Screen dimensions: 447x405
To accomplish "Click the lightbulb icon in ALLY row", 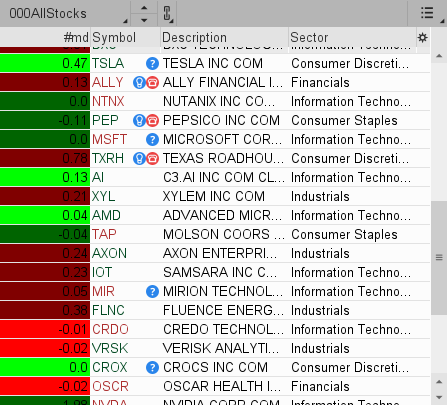I will (x=139, y=82).
